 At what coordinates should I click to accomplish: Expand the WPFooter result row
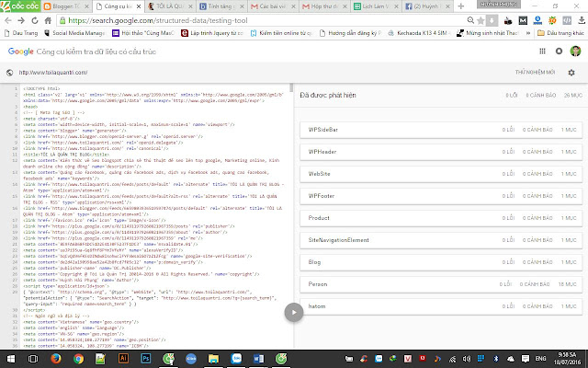(441, 196)
